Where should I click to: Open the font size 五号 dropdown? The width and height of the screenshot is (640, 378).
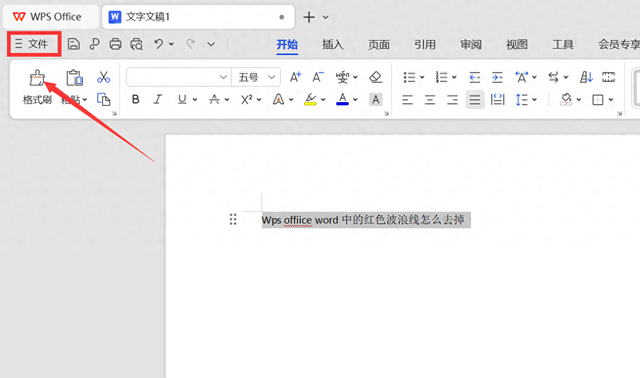click(271, 77)
